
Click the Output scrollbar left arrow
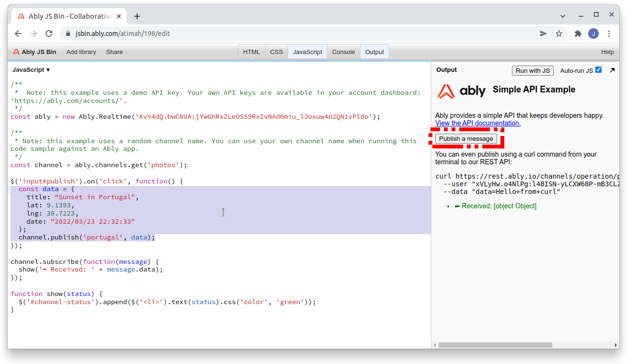[435, 345]
